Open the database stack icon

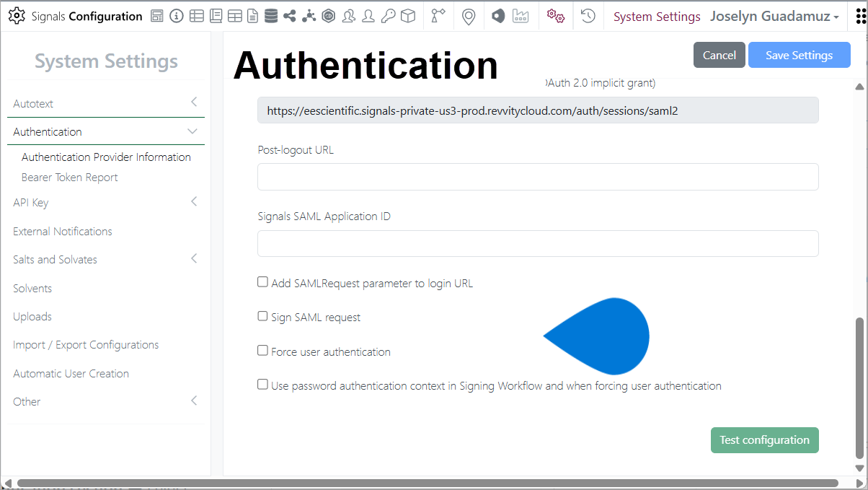271,16
